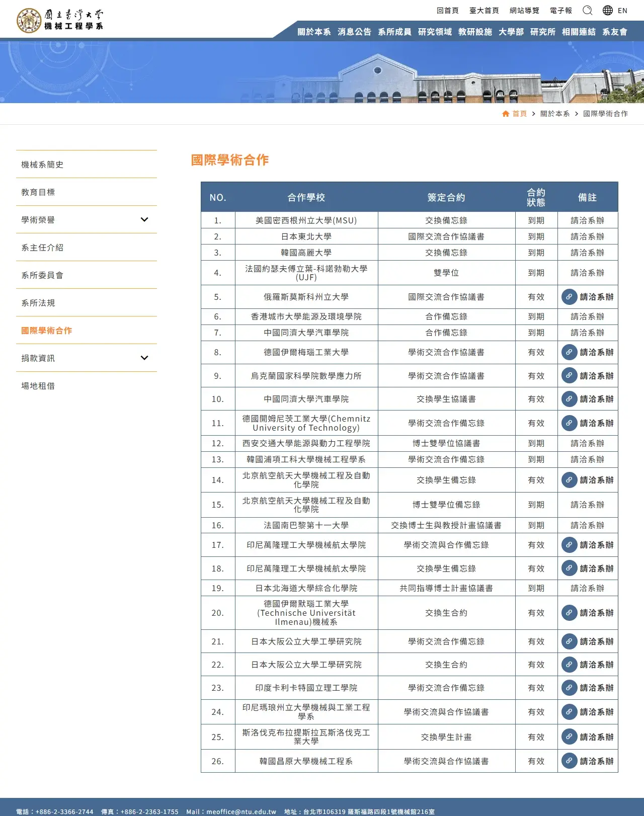Open 相關連結 navigation menu

[x=579, y=32]
